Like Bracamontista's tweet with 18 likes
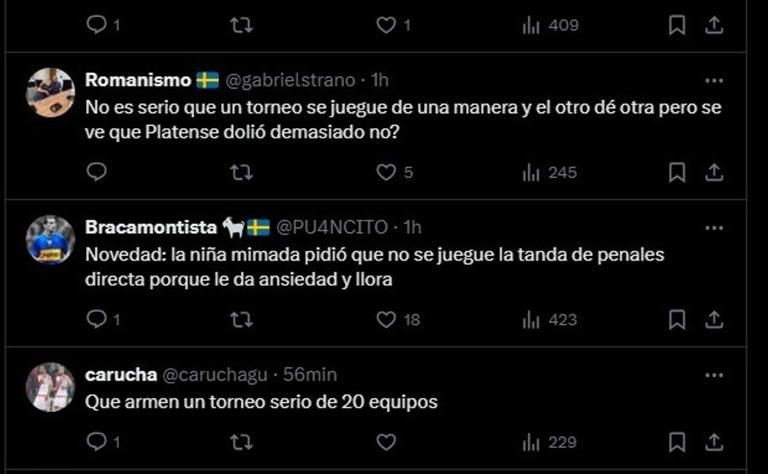Image resolution: width=768 pixels, height=474 pixels. (x=385, y=319)
